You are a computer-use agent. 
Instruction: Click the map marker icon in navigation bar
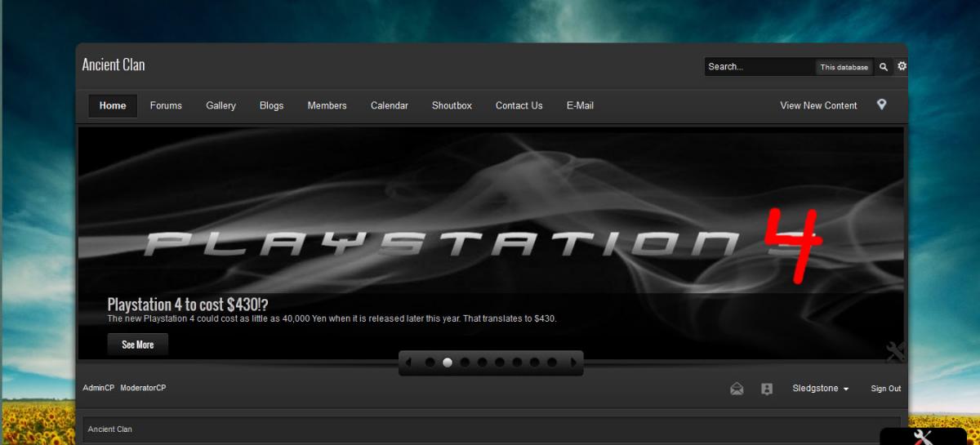(881, 105)
